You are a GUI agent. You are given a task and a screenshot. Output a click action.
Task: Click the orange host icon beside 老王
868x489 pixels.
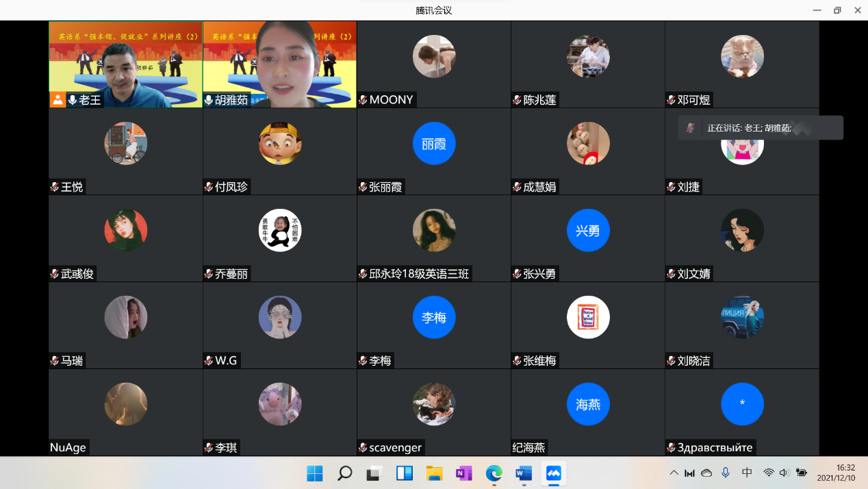pyautogui.click(x=58, y=100)
